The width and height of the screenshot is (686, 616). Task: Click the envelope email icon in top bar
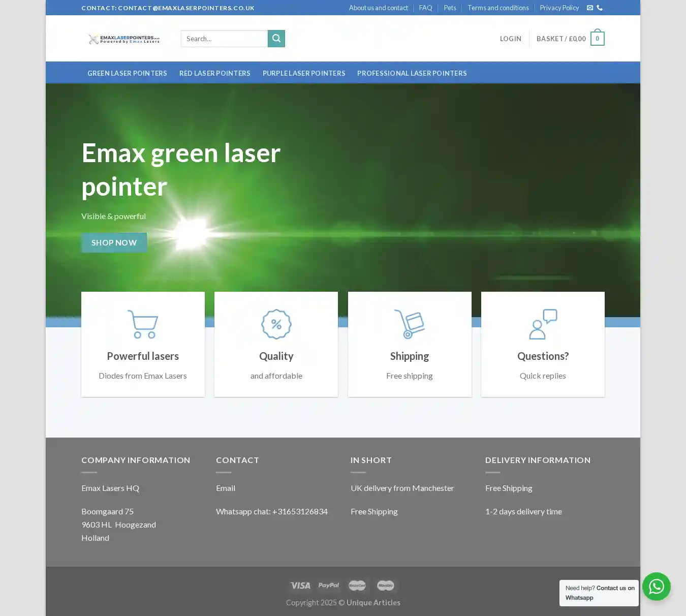point(589,8)
